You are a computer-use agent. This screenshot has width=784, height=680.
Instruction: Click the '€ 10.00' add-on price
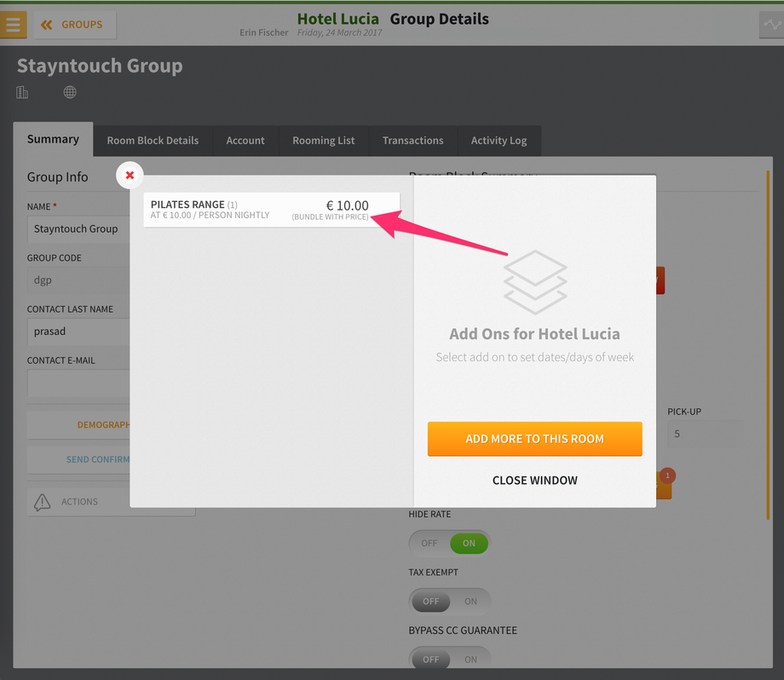(x=348, y=205)
